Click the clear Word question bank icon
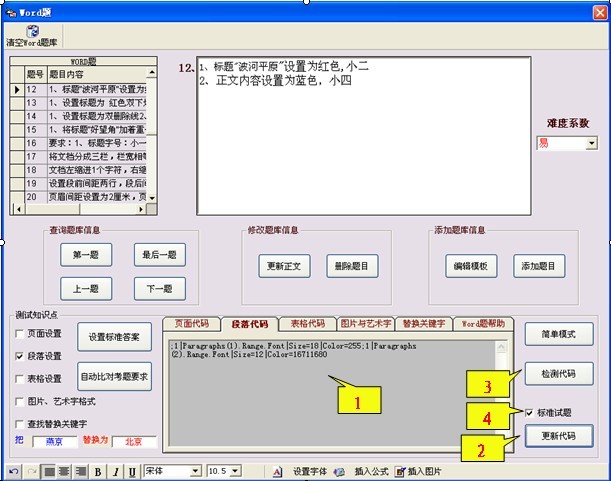The image size is (611, 481). [x=32, y=31]
